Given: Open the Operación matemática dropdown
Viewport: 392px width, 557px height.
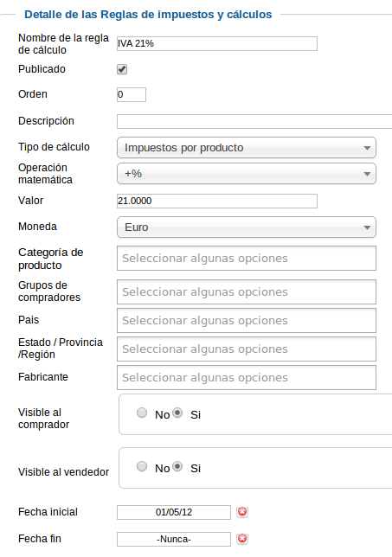Looking at the screenshot, I should [247, 174].
